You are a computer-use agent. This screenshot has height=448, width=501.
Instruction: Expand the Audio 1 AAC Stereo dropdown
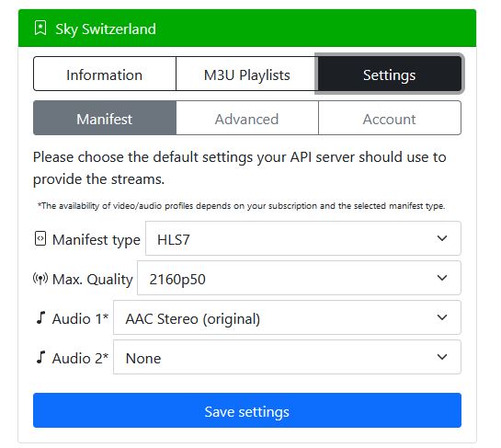[287, 317]
